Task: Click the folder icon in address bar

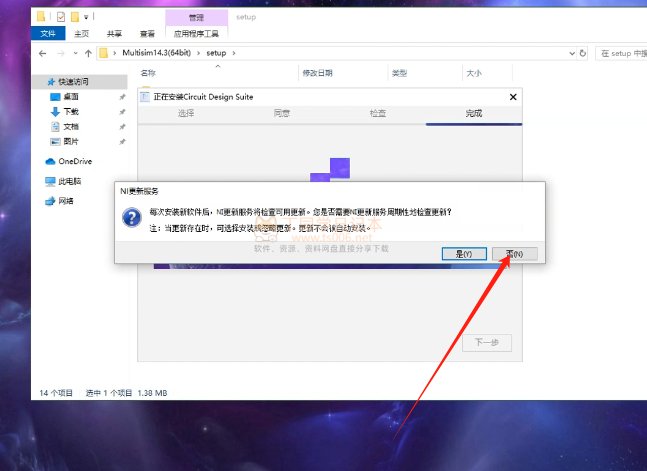Action: coord(104,53)
